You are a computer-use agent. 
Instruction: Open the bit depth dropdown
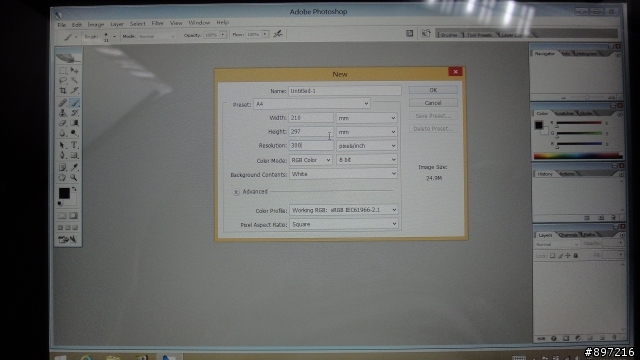[367, 160]
